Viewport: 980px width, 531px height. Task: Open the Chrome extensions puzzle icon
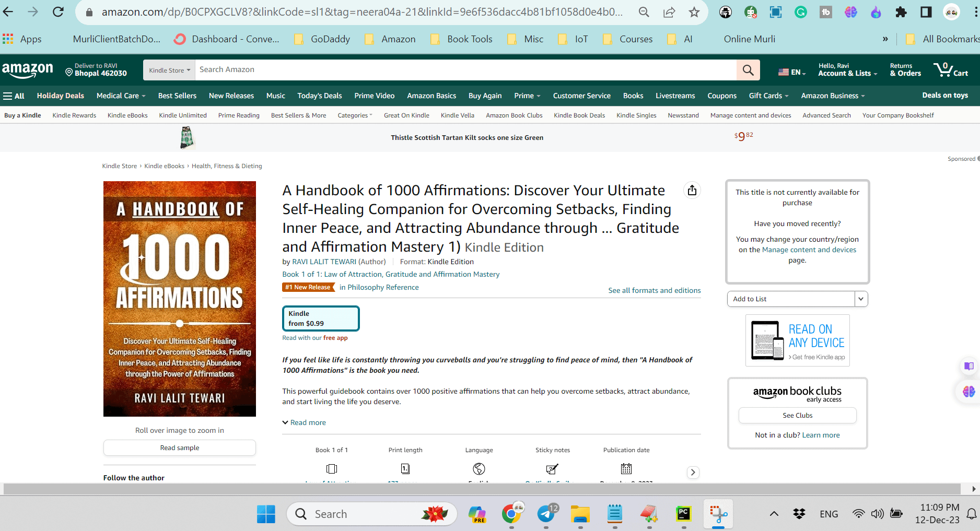pyautogui.click(x=901, y=12)
